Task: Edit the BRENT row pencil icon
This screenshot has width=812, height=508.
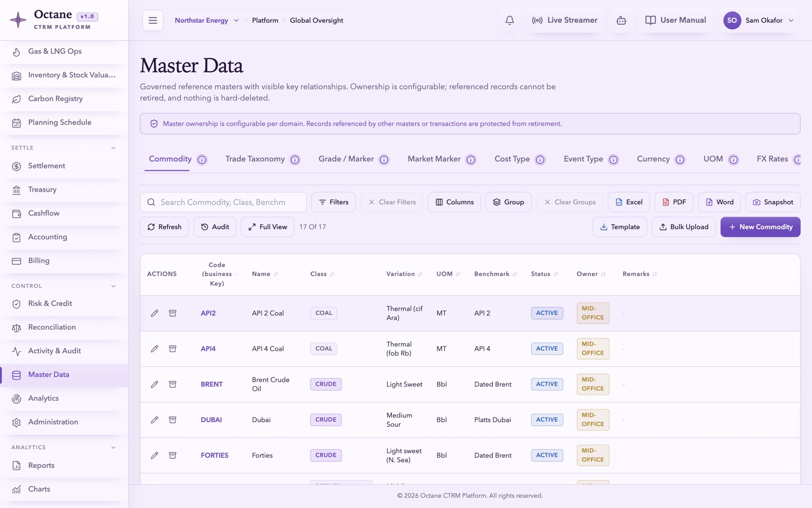Action: (155, 385)
